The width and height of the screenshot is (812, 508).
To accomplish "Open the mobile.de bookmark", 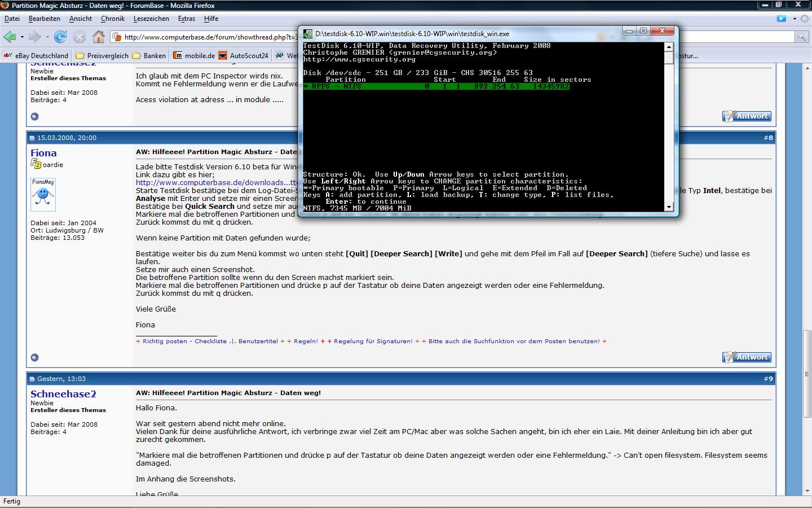I will (x=194, y=55).
